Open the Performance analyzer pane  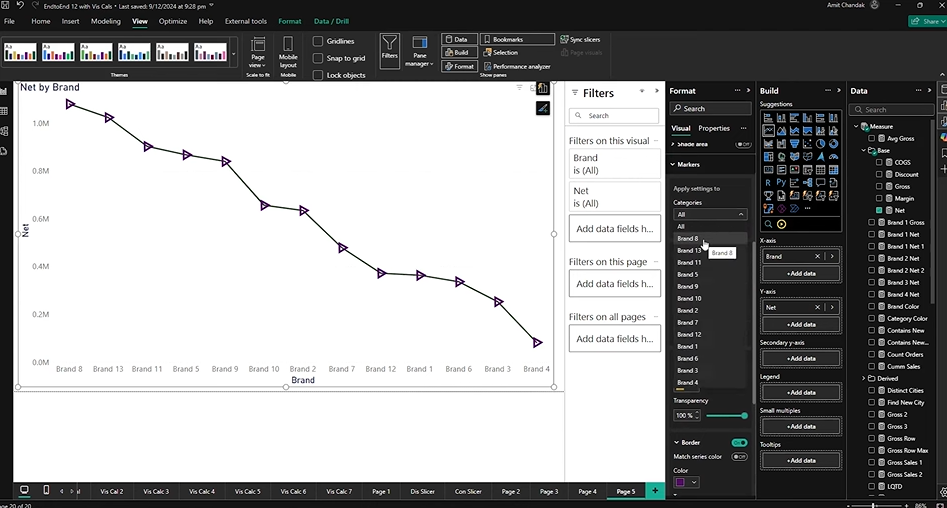pyautogui.click(x=516, y=66)
